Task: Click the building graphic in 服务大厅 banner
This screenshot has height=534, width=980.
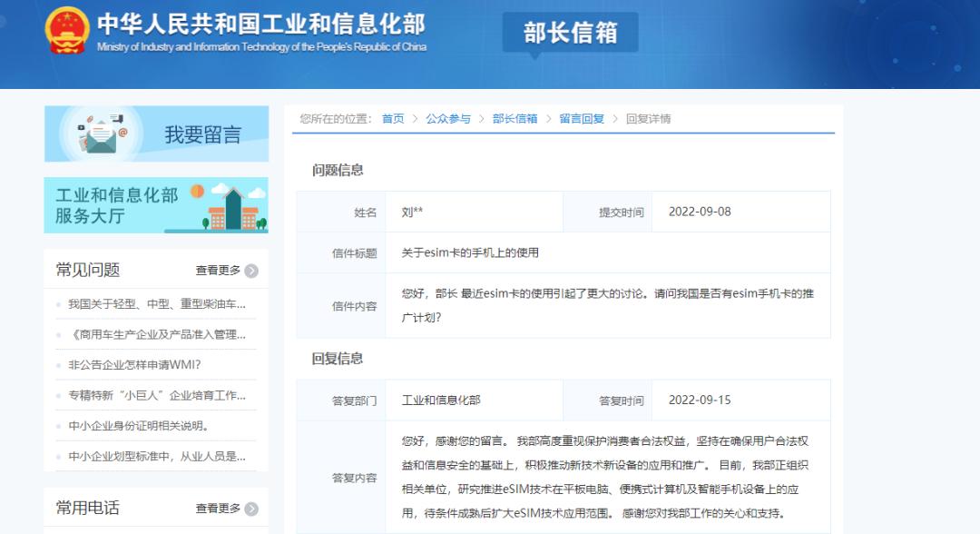Action: click(x=234, y=209)
